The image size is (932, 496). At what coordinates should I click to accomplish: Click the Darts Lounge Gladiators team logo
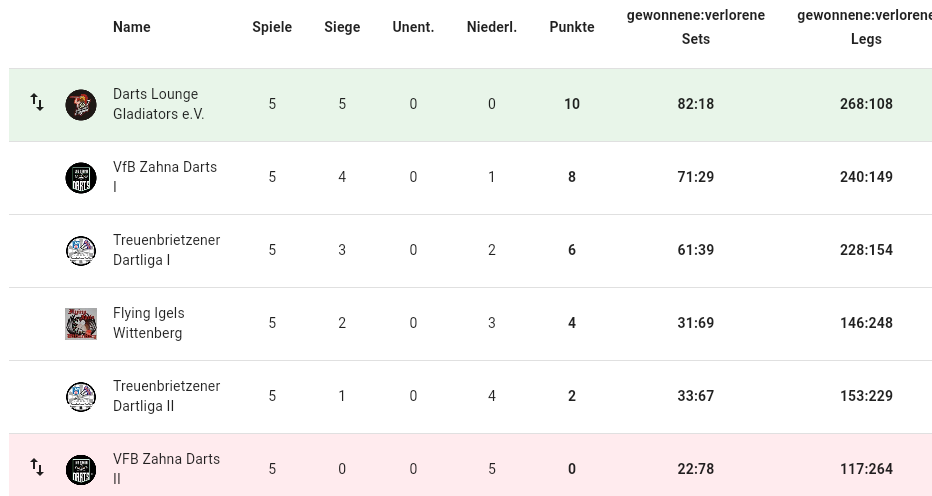coord(81,105)
